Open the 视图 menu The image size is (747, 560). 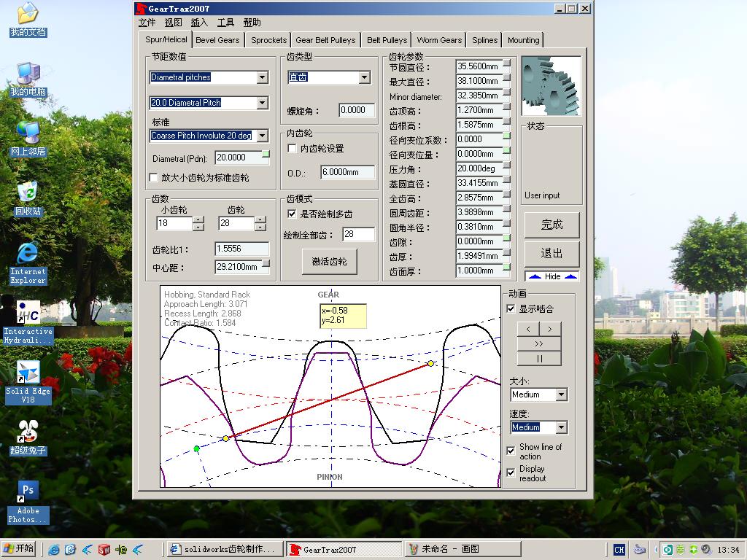click(x=174, y=23)
